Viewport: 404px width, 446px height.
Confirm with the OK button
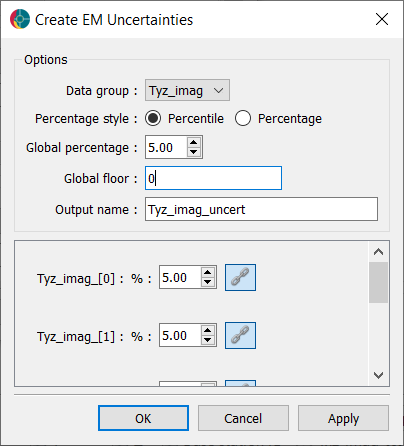(x=143, y=418)
